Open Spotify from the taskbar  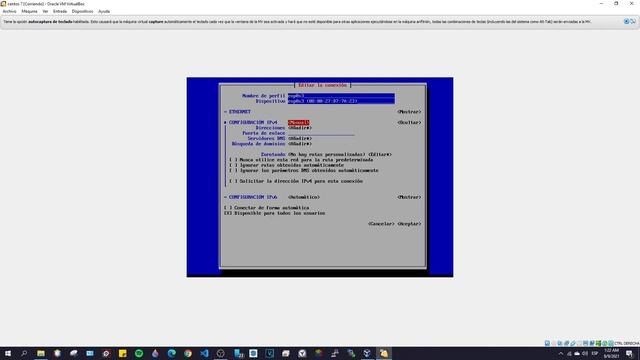pyautogui.click(x=139, y=353)
